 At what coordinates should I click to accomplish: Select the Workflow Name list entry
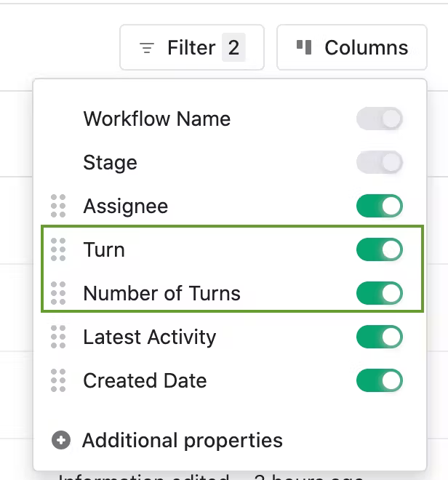point(157,119)
